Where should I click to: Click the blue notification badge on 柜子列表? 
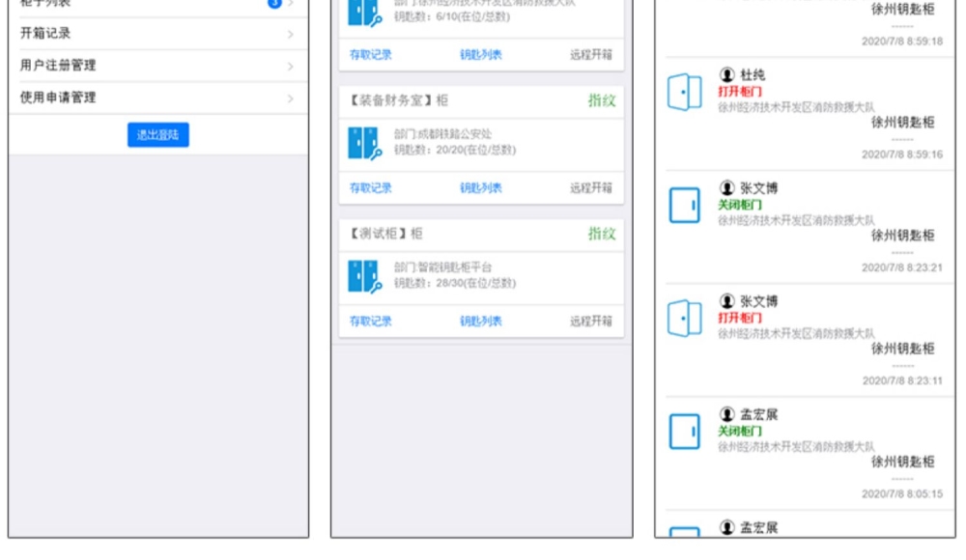274,4
